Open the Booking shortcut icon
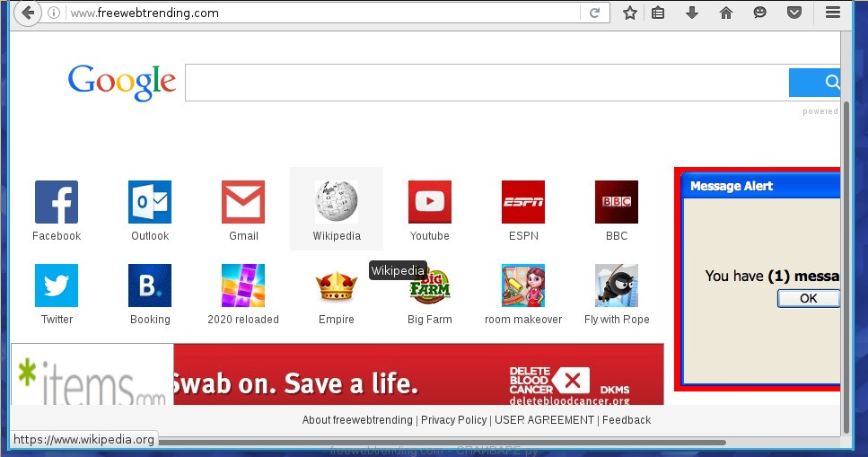The width and height of the screenshot is (868, 457). [150, 286]
